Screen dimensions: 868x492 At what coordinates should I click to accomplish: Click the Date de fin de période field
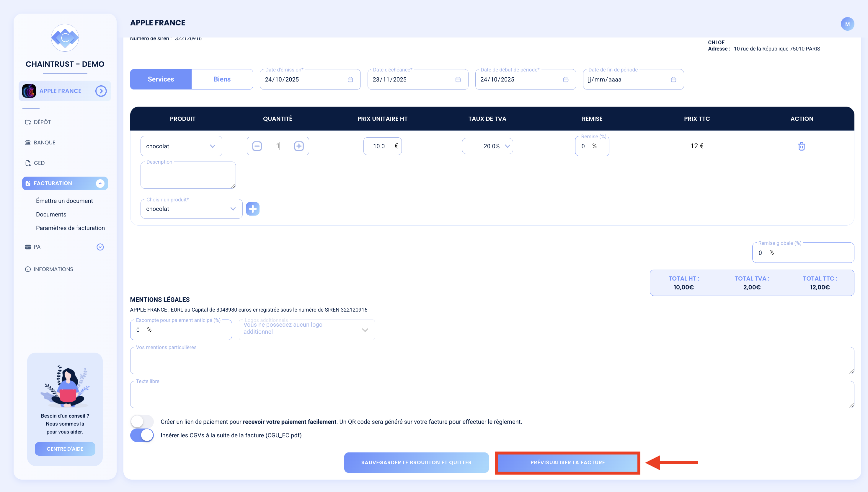pos(633,79)
